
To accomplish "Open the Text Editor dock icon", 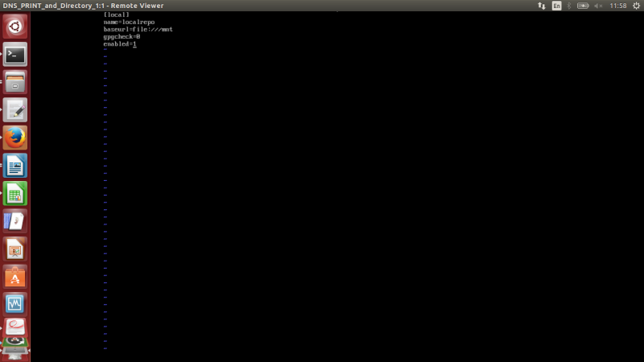I will [14, 110].
